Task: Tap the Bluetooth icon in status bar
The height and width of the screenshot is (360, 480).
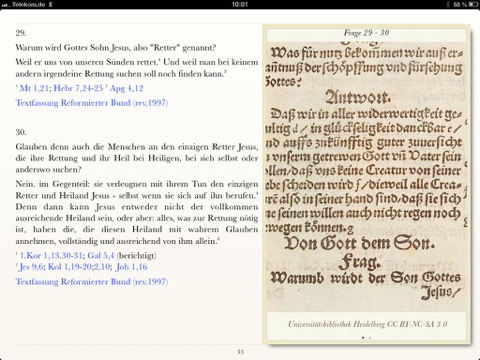Action: tap(448, 4)
